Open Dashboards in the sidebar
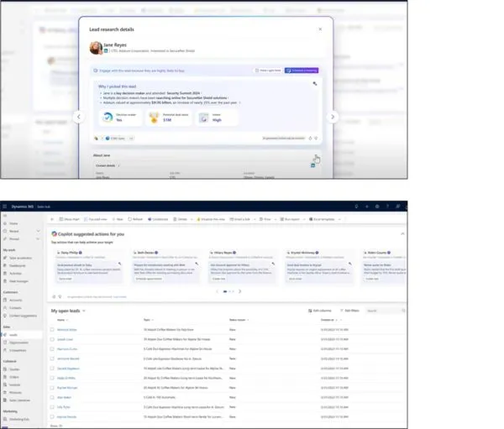Image resolution: width=504 pixels, height=429 pixels. click(x=14, y=266)
